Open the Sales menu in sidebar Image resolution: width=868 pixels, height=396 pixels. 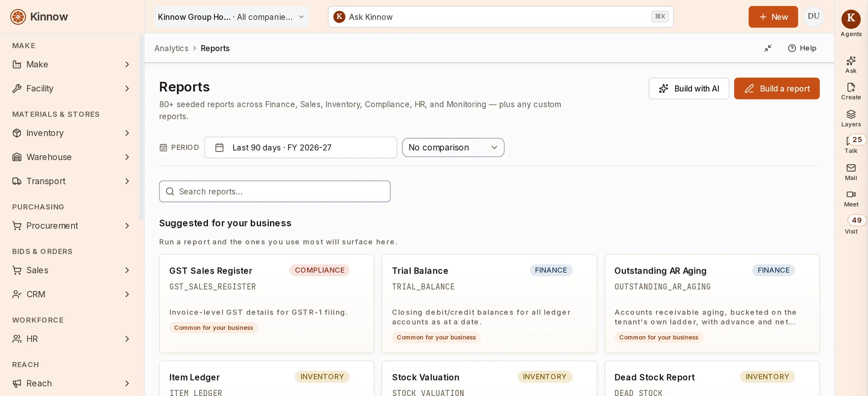(72, 270)
